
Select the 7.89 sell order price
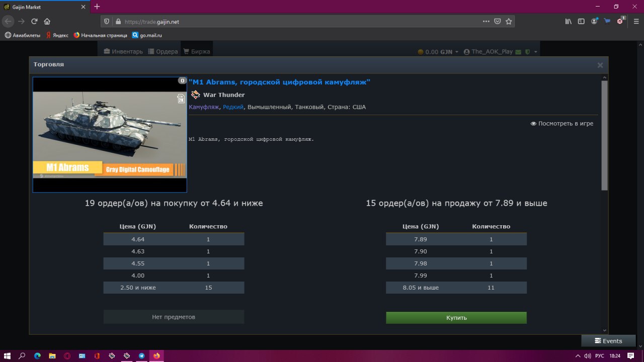pos(421,239)
